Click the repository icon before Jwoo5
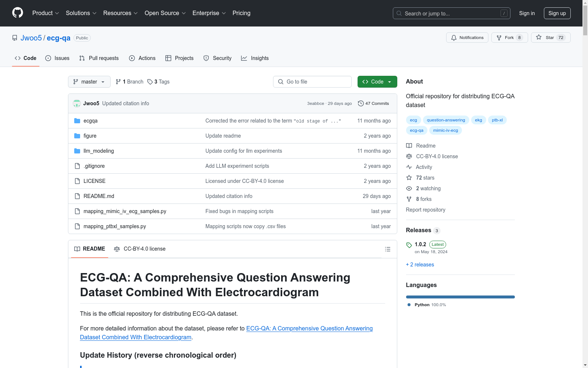 [15, 38]
